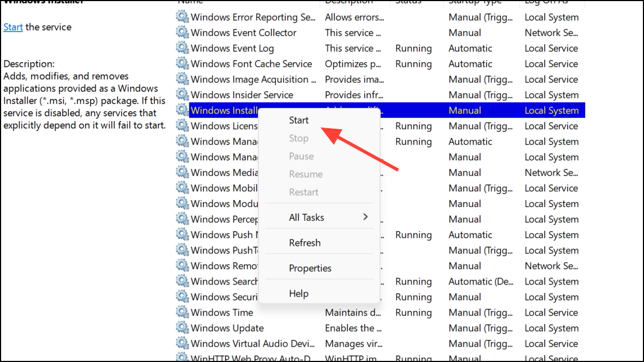The height and width of the screenshot is (362, 644).
Task: Click gear icon beside Windows Update
Action: click(182, 328)
